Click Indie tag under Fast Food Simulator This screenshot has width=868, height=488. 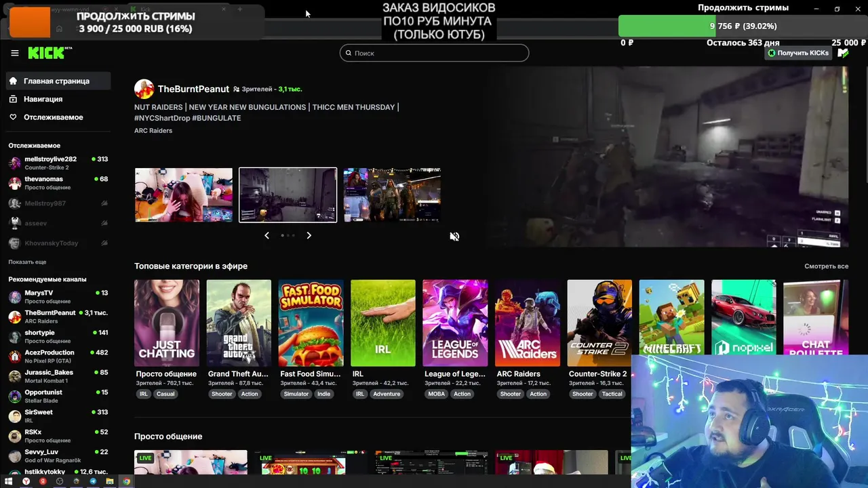click(324, 394)
